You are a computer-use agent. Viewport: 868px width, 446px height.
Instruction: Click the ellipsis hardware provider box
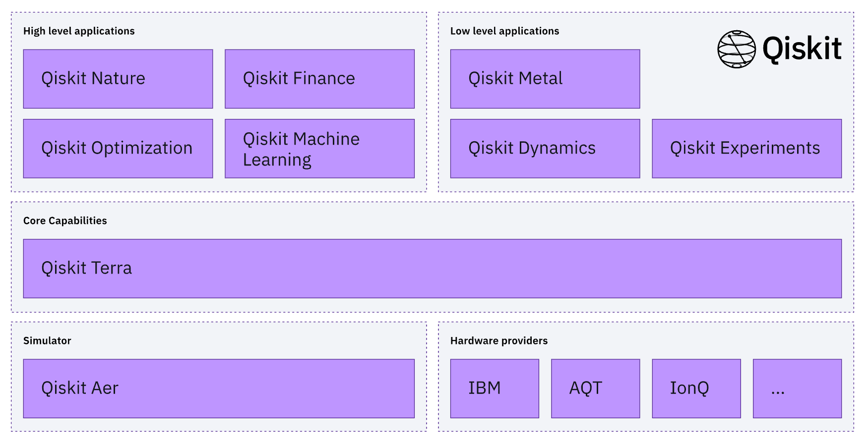[797, 389]
